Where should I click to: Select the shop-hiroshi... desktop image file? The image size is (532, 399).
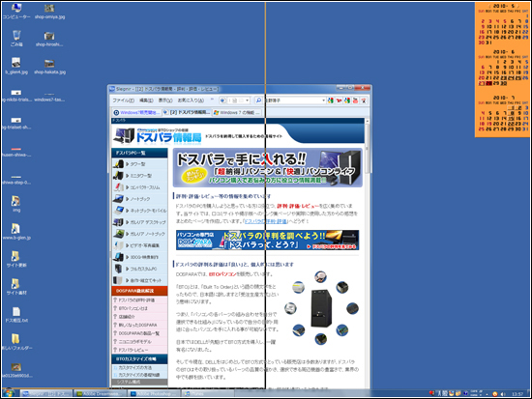[x=49, y=39]
